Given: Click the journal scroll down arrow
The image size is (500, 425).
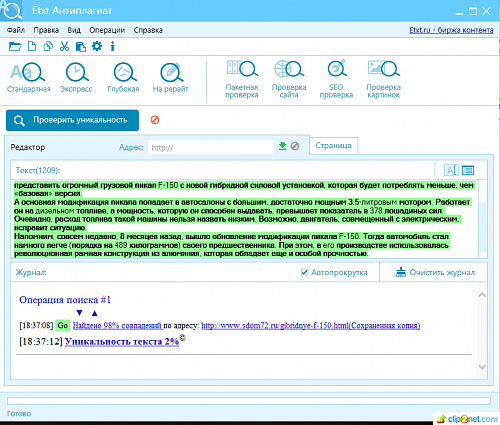Looking at the screenshot, I should click(x=482, y=367).
